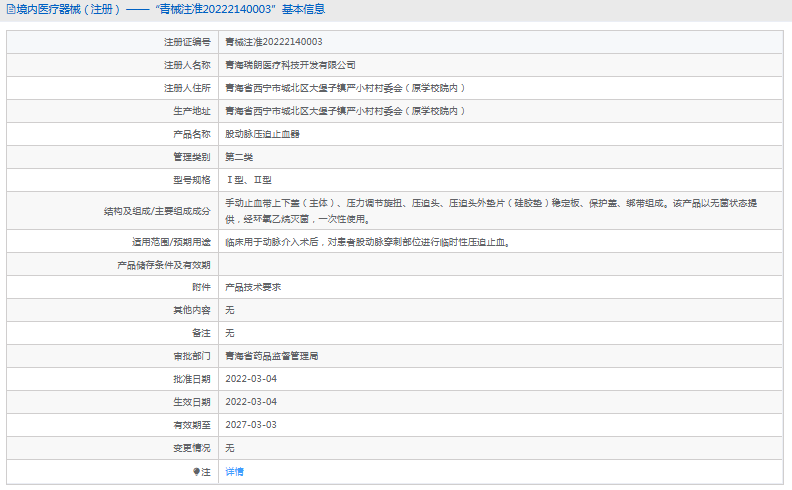Open the 产品技术要求 attachment
The width and height of the screenshot is (792, 490).
point(253,287)
